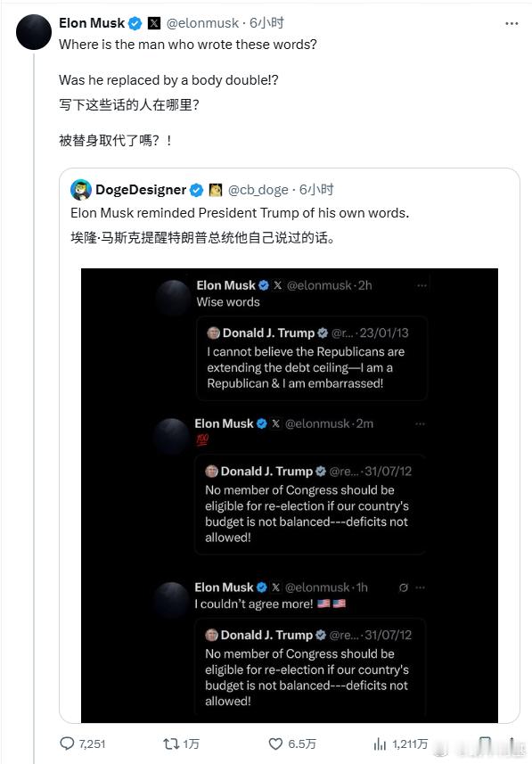The image size is (532, 764).
Task: Open the @cb_doge handle link
Action: (258, 190)
